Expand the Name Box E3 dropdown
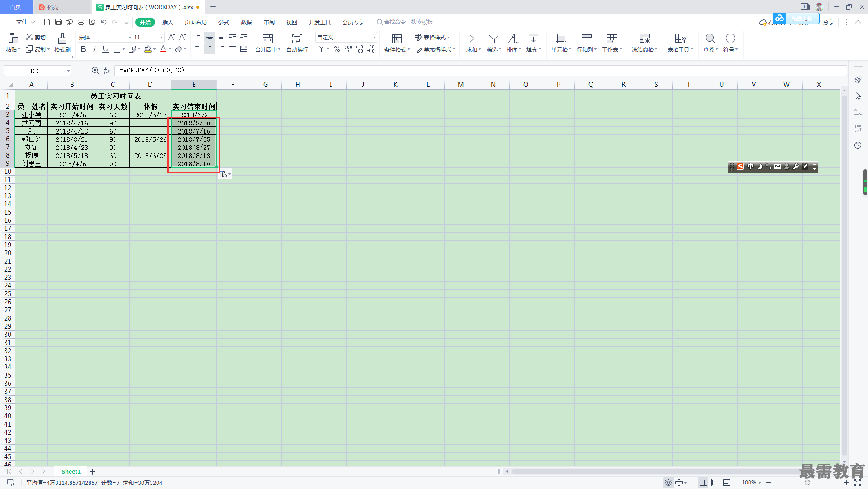The image size is (868, 489). 68,71
